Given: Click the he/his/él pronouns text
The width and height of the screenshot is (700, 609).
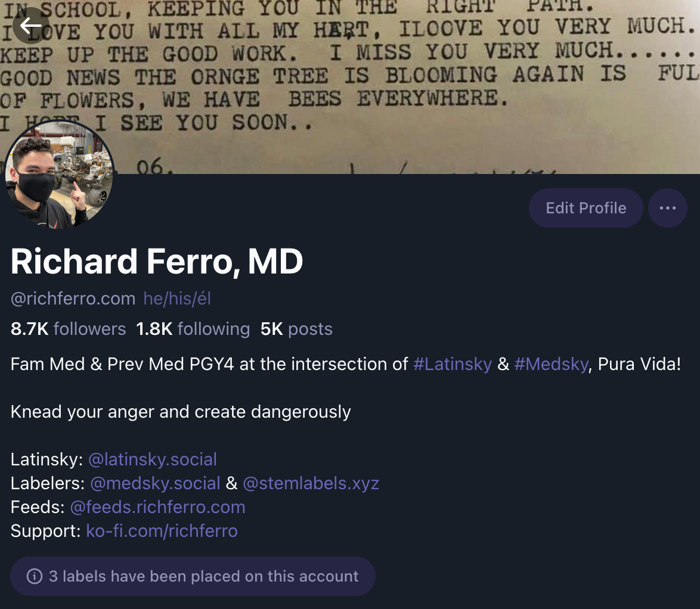Looking at the screenshot, I should pyautogui.click(x=177, y=298).
